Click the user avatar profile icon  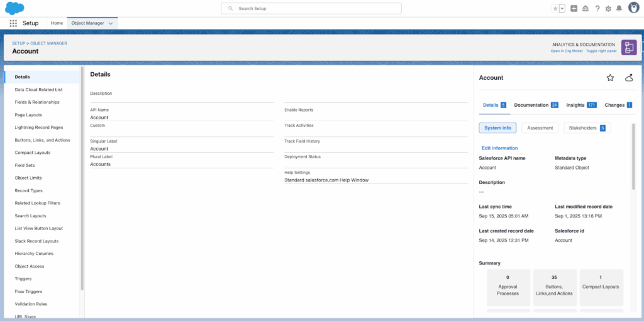pyautogui.click(x=633, y=8)
